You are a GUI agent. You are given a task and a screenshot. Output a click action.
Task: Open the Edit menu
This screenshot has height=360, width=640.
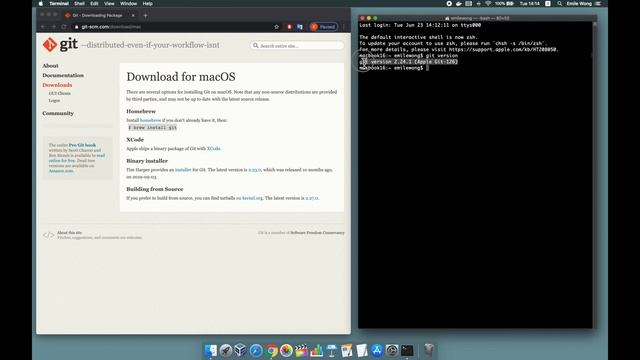pyautogui.click(x=94, y=3)
